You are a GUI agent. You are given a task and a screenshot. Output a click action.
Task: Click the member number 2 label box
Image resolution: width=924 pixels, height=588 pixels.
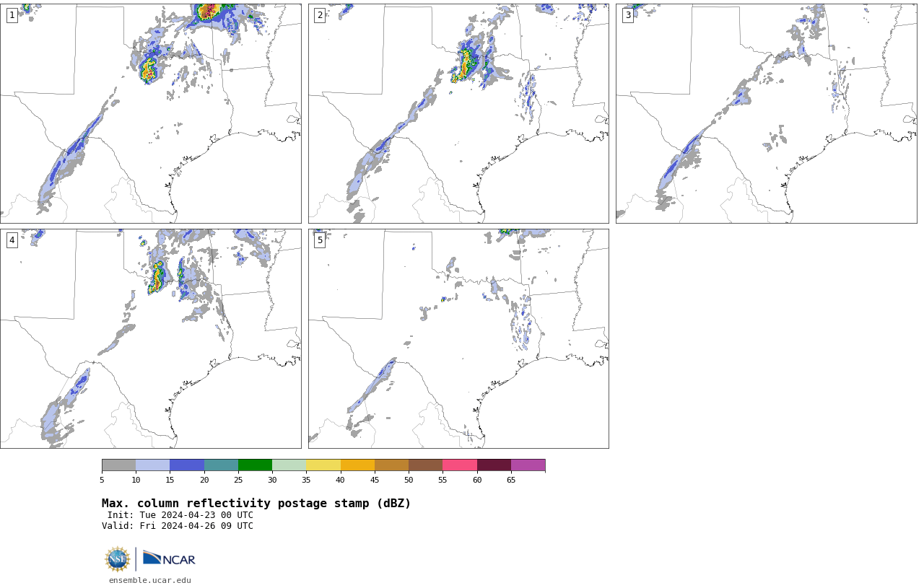pos(320,15)
